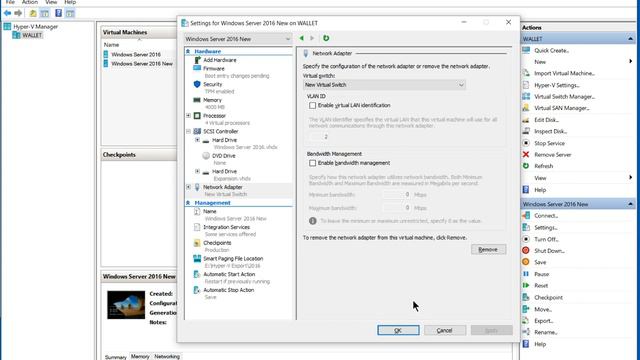Viewport: 640px width, 360px height.
Task: Open Integration Services settings
Action: pos(227,227)
